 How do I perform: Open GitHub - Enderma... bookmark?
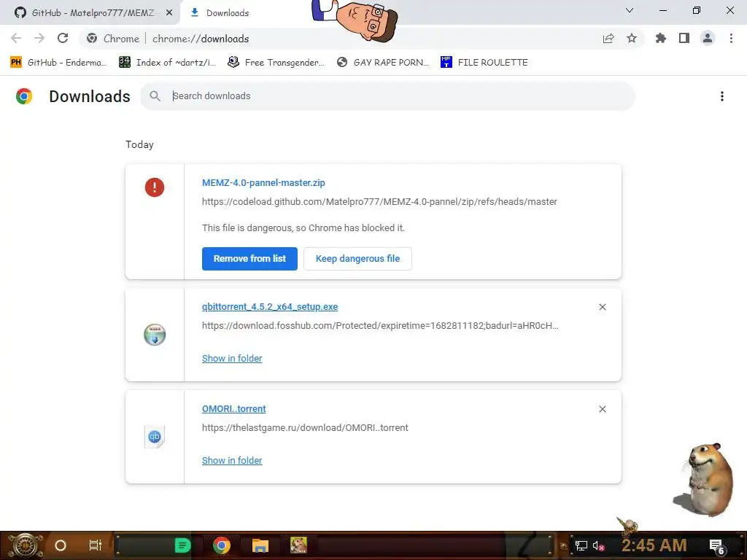tap(59, 63)
